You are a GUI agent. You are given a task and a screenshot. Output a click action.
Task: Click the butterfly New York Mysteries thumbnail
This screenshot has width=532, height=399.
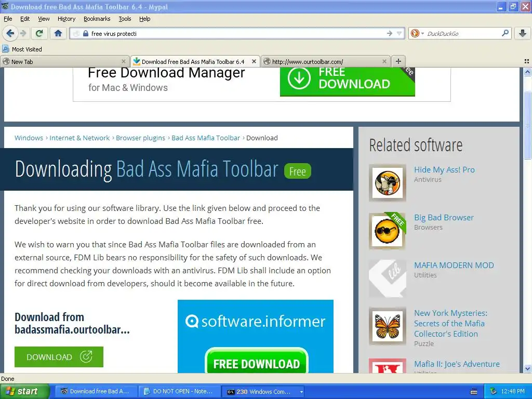click(387, 326)
